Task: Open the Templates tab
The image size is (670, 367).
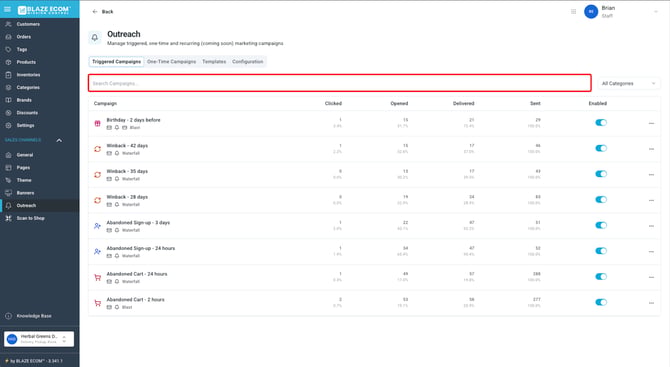Action: coord(214,62)
